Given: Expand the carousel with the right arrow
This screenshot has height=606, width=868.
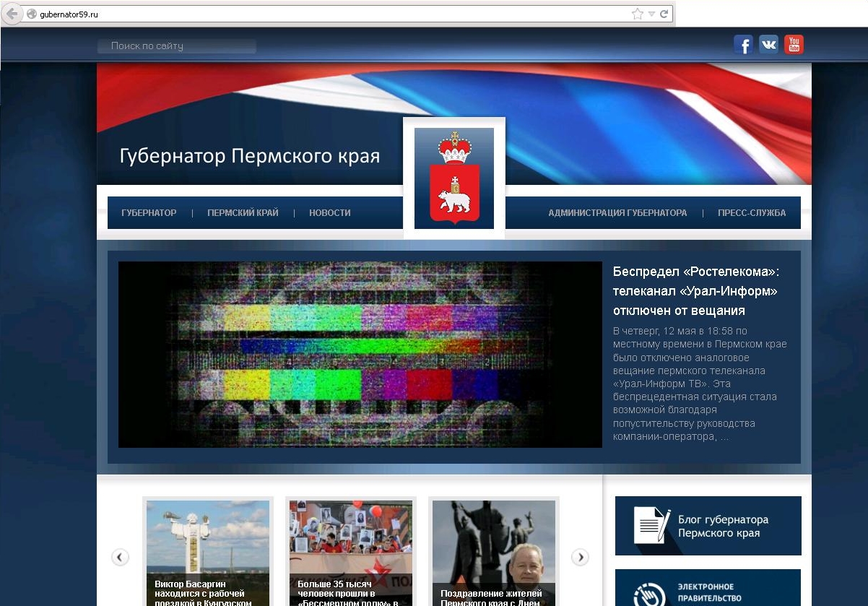Looking at the screenshot, I should tap(579, 557).
